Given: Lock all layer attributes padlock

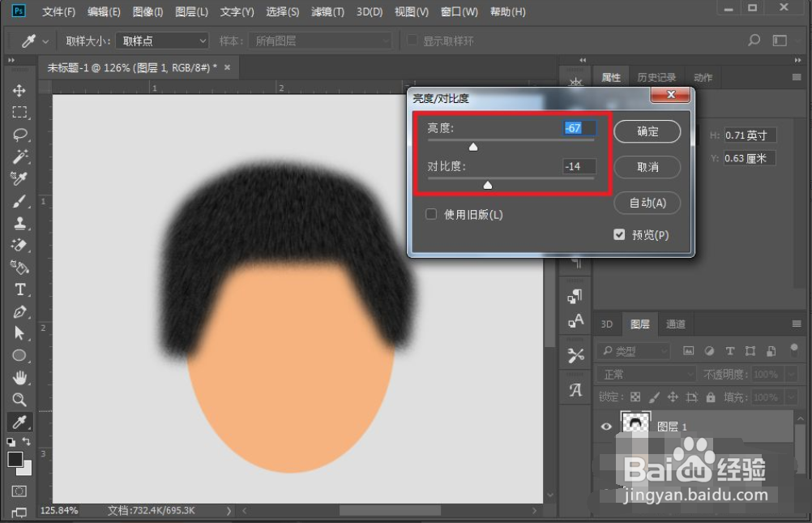Looking at the screenshot, I should point(711,397).
